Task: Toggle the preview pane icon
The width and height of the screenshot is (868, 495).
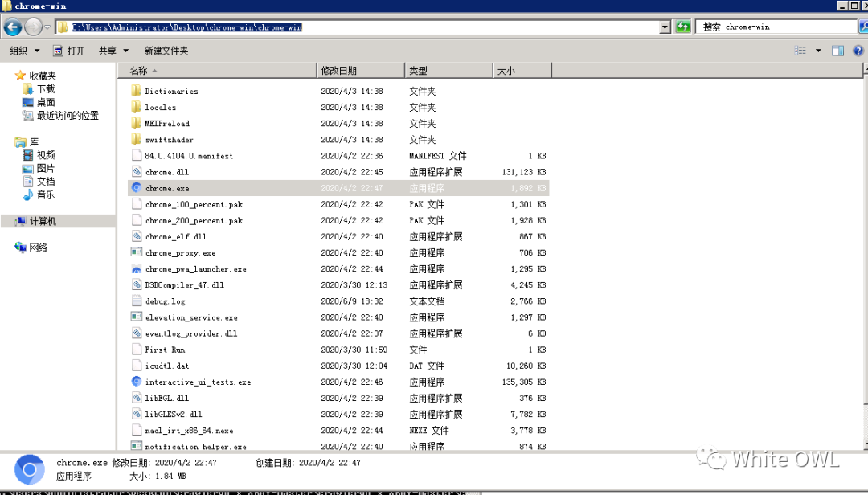Action: pos(837,51)
